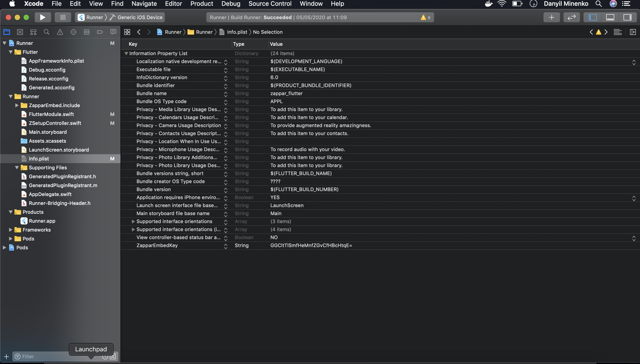
Task: Show the Breakpoint navigator
Action: click(x=100, y=32)
